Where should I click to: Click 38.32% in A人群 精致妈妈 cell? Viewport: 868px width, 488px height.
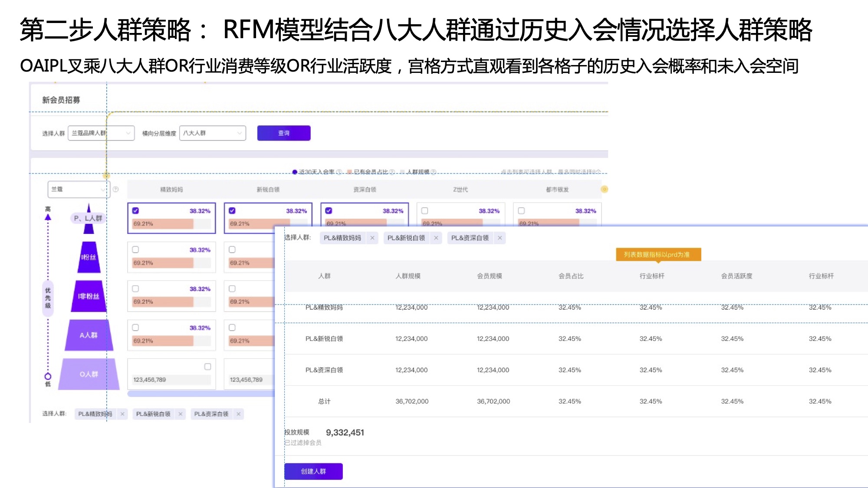click(200, 328)
